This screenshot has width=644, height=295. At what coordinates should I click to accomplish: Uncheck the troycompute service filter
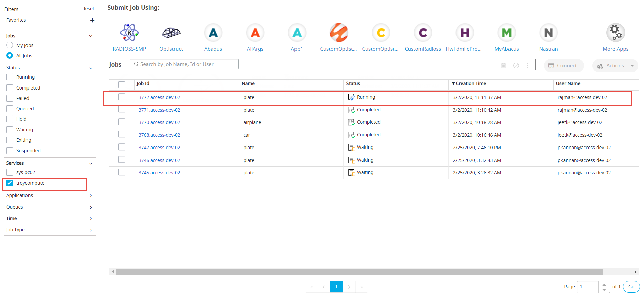[10, 183]
